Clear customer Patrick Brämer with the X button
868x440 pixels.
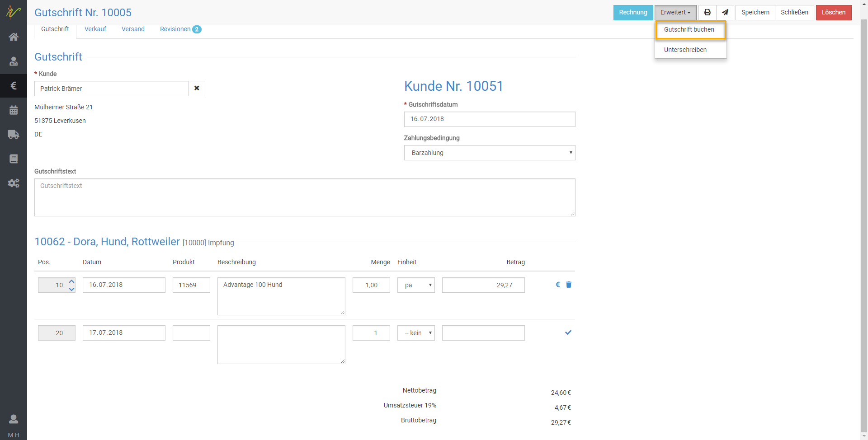(x=197, y=89)
